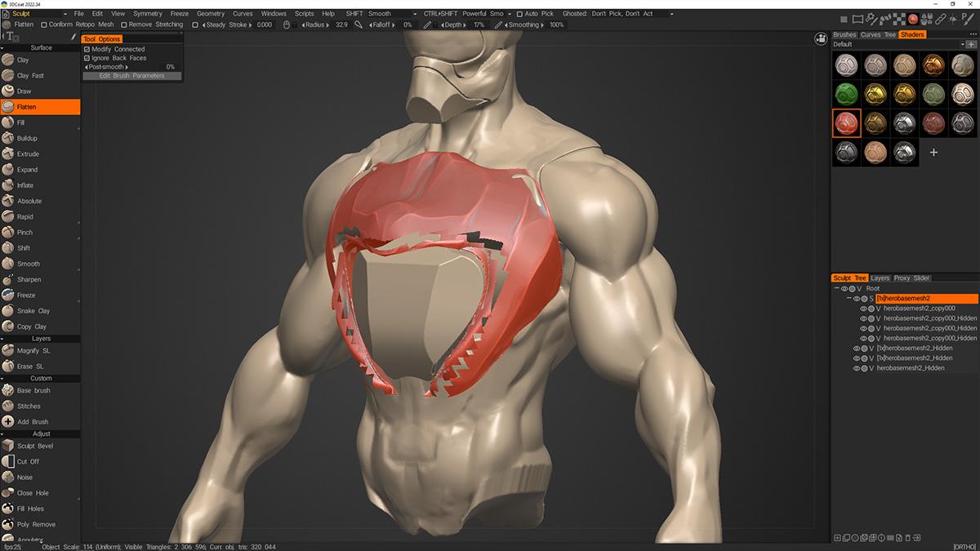Select the Absolute brush
Screen dimensions: 980x551
click(40, 201)
